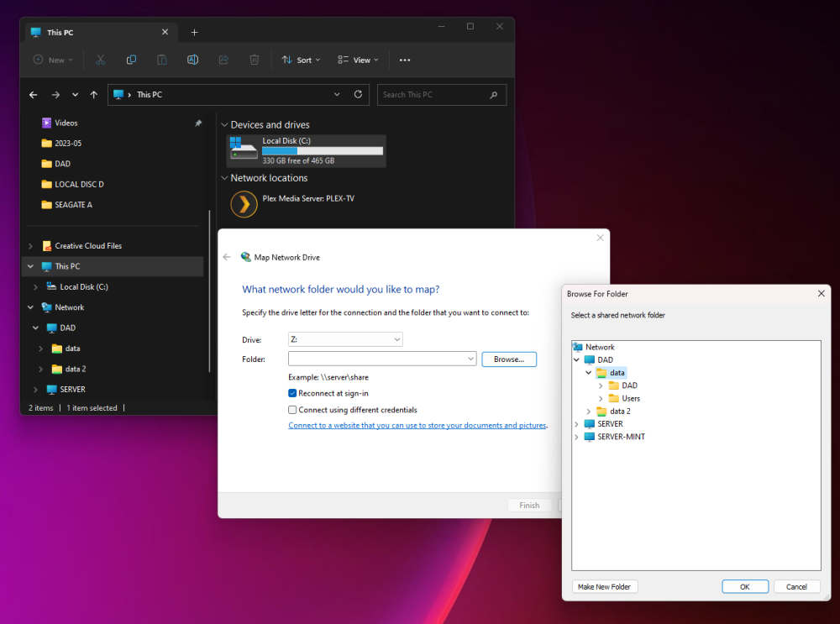The width and height of the screenshot is (840, 624).
Task: Click the Refresh icon beside address bar
Action: [358, 94]
